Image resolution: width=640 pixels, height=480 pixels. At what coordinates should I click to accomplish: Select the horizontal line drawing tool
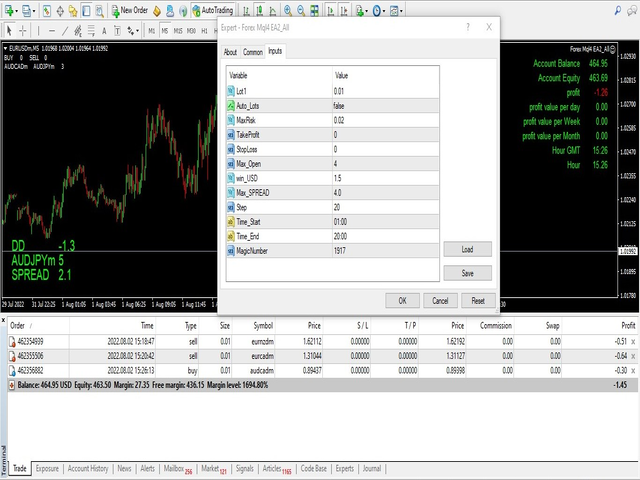(51, 31)
